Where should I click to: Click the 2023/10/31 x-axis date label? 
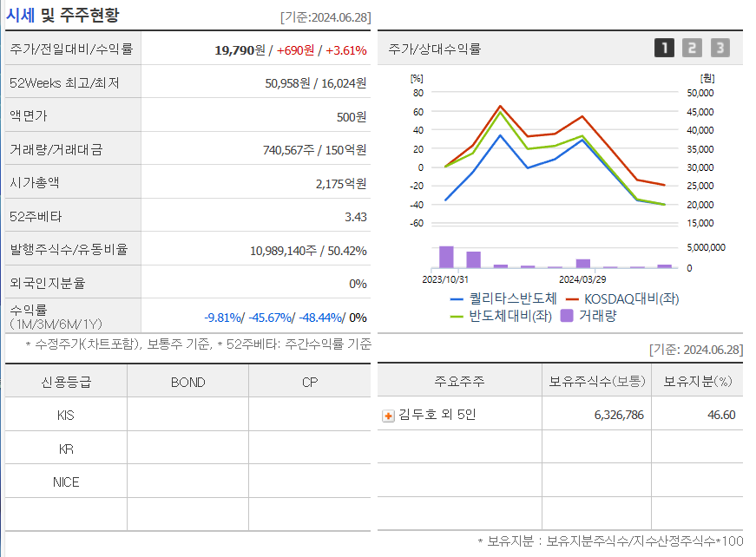pyautogui.click(x=445, y=279)
